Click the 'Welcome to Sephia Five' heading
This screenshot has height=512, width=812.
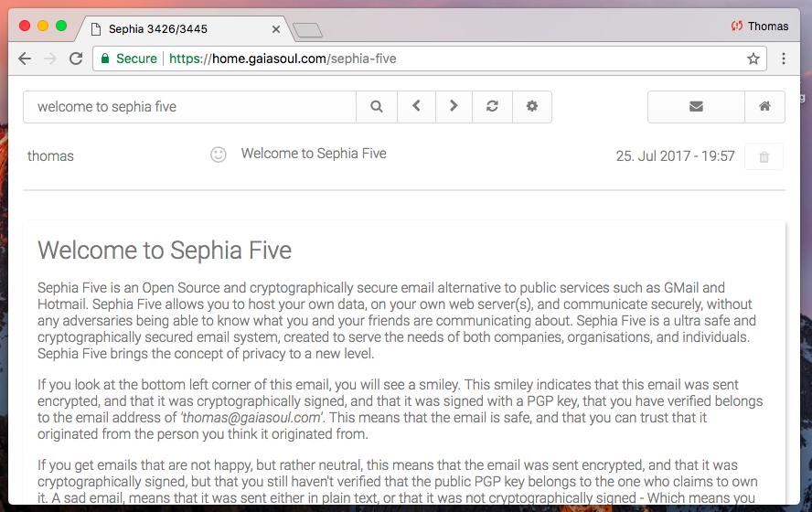(x=165, y=250)
